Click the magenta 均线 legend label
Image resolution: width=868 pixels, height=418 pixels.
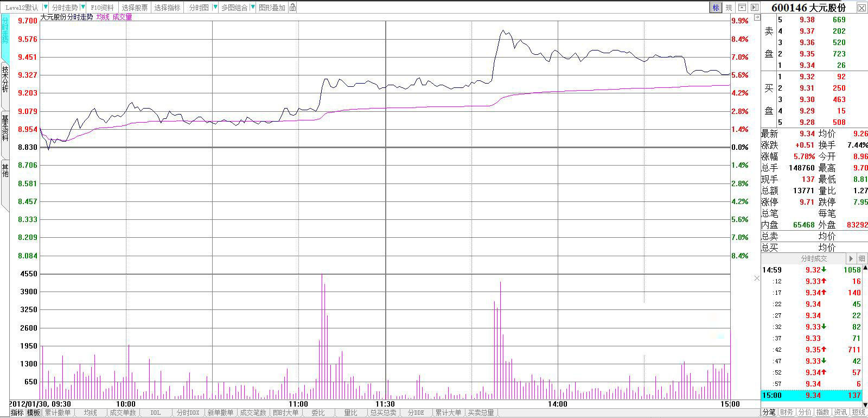click(103, 17)
